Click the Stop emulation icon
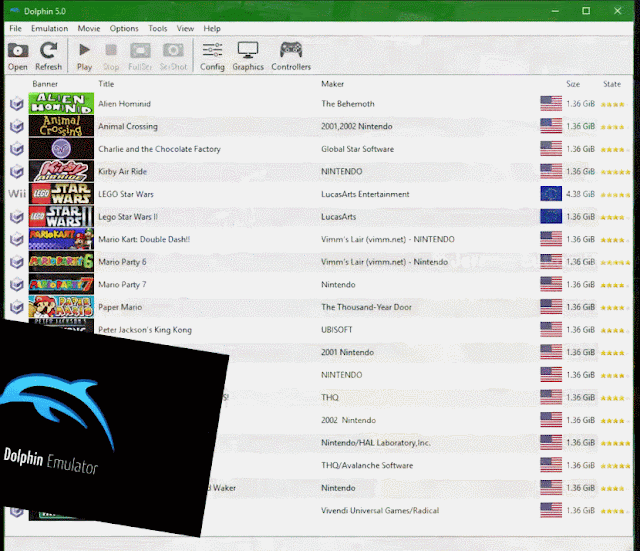This screenshot has height=551, width=640. coord(111,56)
